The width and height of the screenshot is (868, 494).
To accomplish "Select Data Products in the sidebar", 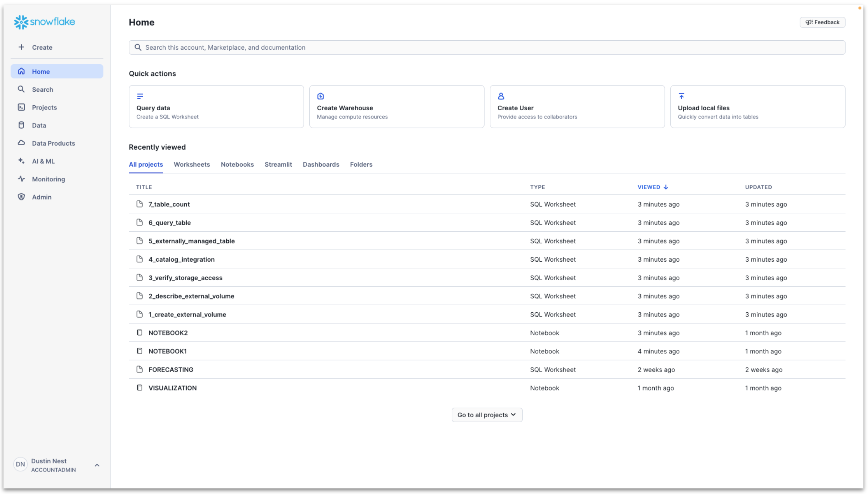I will [53, 143].
